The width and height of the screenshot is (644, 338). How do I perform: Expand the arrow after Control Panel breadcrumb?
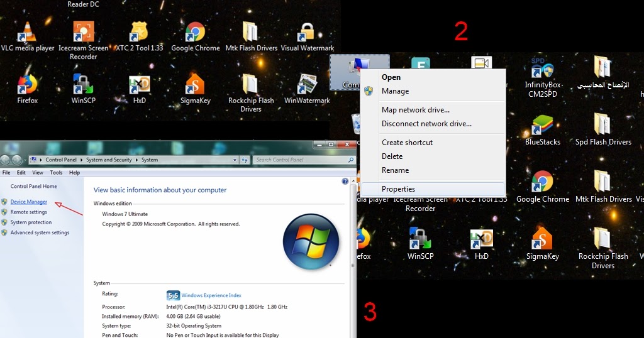(x=81, y=160)
